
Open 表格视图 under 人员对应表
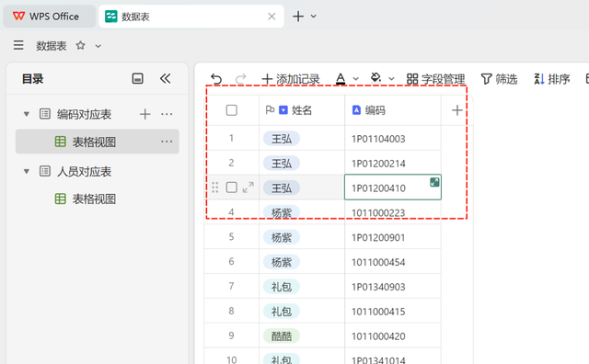[x=94, y=199]
